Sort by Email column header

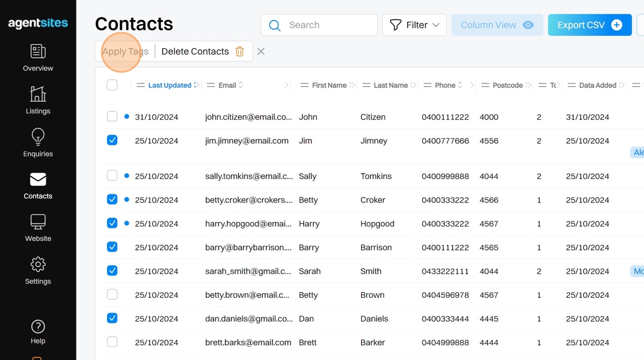click(x=228, y=85)
